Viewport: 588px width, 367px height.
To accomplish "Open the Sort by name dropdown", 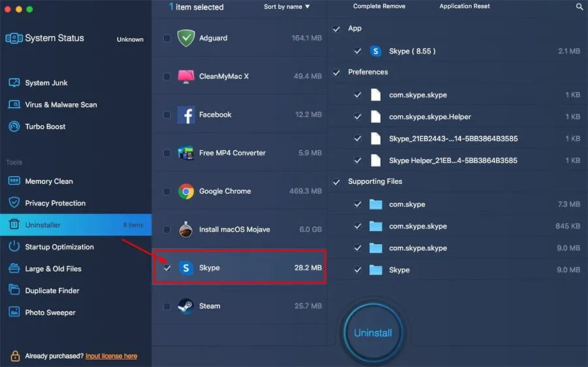I will point(287,7).
